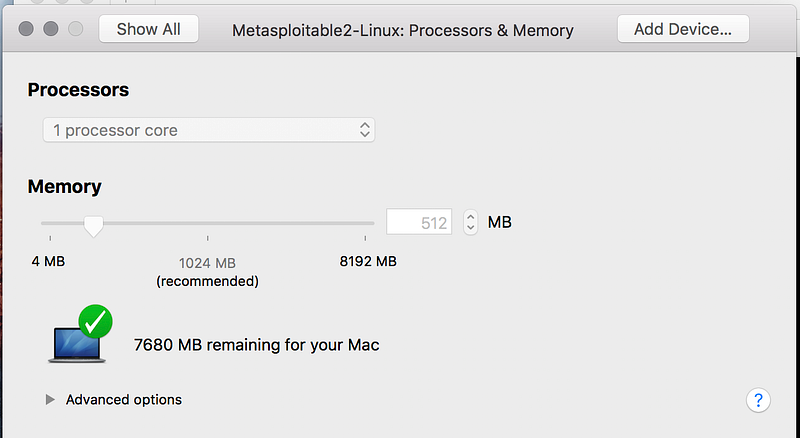Click the memory slider thumb
Viewport: 800px width, 438px height.
93,226
